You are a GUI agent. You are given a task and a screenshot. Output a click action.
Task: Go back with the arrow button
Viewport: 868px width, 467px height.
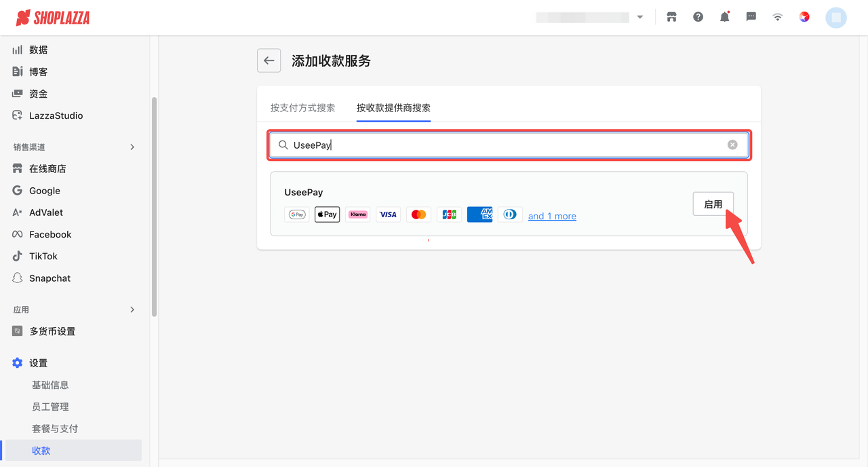[x=269, y=60]
